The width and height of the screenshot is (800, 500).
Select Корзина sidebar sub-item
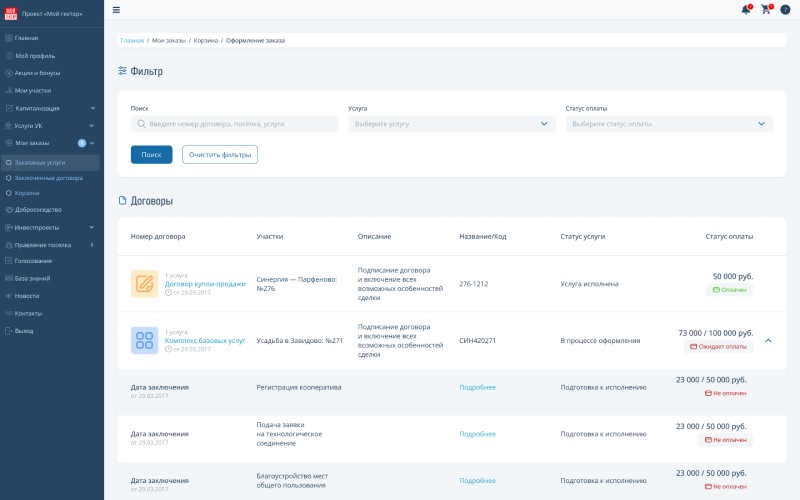click(x=27, y=192)
